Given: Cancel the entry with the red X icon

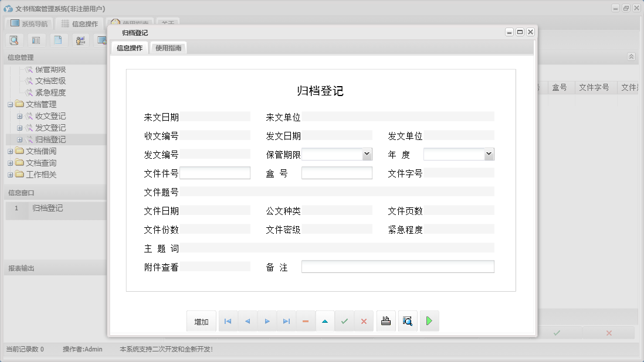Looking at the screenshot, I should (364, 320).
